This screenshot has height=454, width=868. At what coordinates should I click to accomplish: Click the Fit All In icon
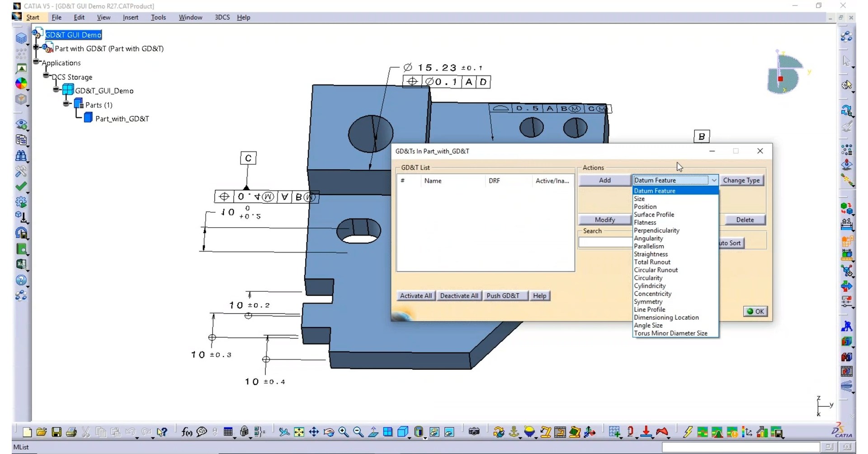299,432
